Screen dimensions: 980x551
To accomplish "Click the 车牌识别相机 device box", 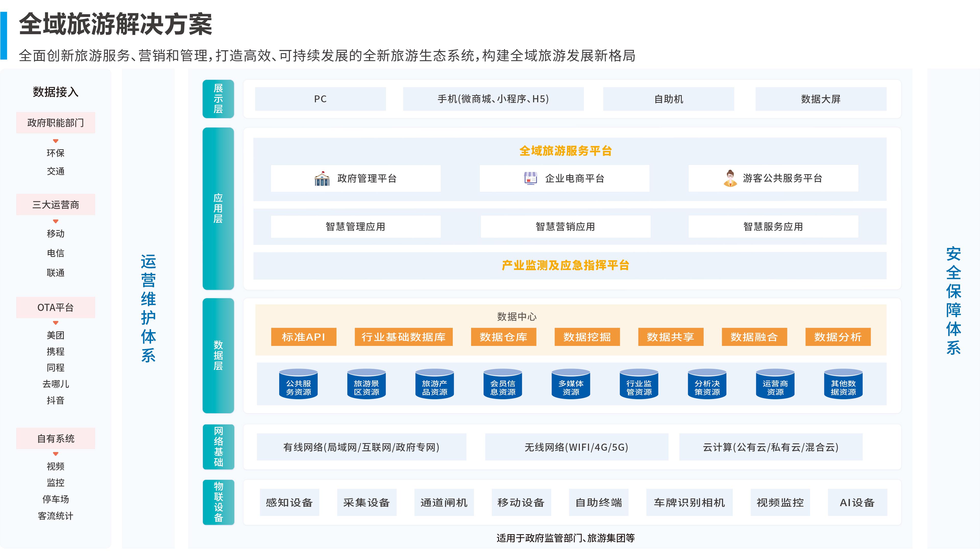I will click(689, 503).
